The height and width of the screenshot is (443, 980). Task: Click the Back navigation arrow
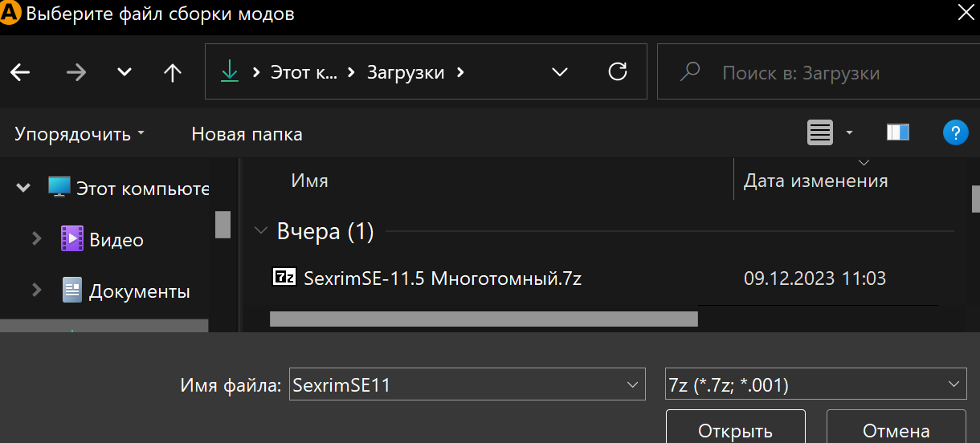coord(20,72)
